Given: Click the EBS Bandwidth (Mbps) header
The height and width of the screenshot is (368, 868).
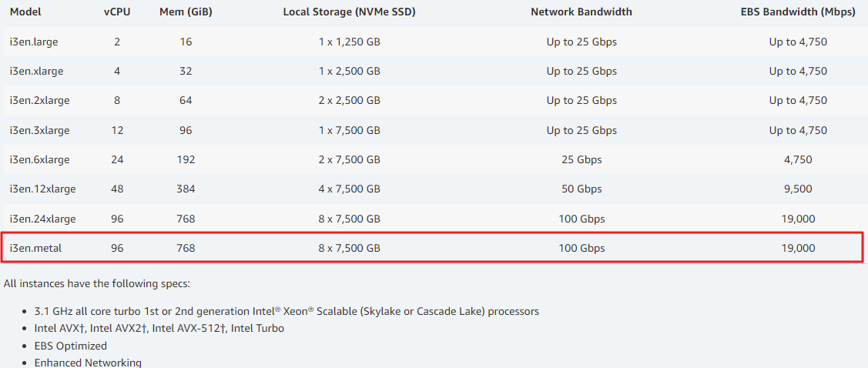Looking at the screenshot, I should (x=798, y=12).
